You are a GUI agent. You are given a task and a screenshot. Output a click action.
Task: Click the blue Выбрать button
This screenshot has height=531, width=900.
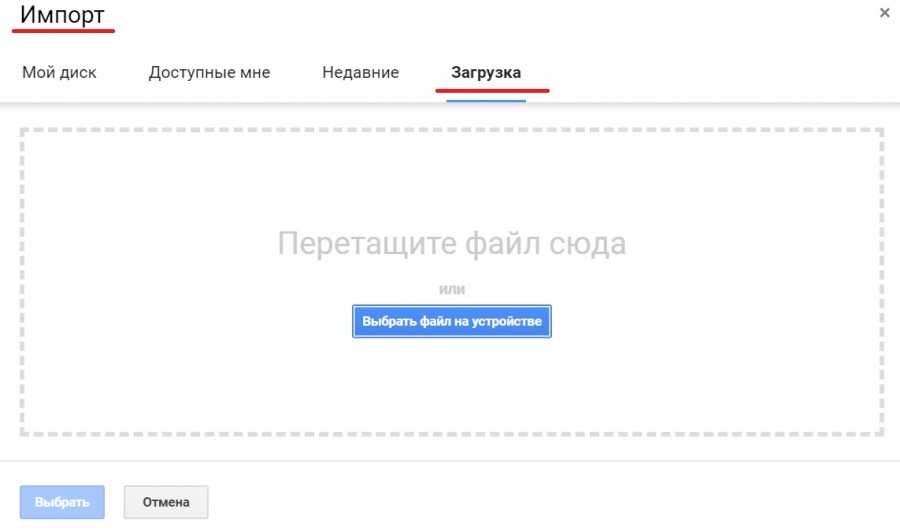(x=62, y=502)
